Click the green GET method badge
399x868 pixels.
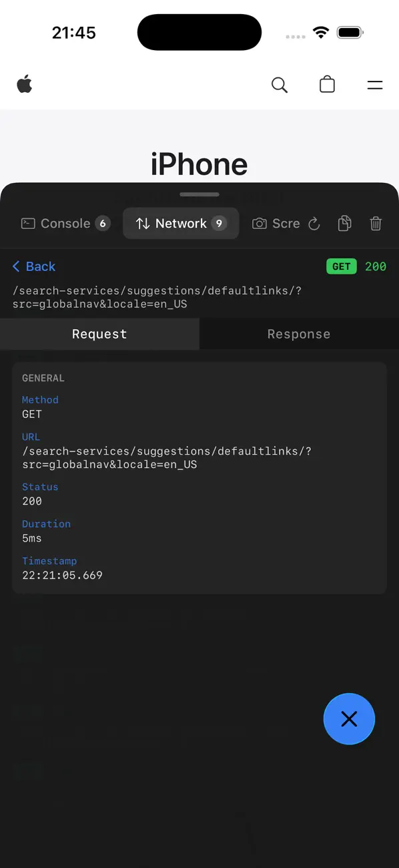point(341,266)
